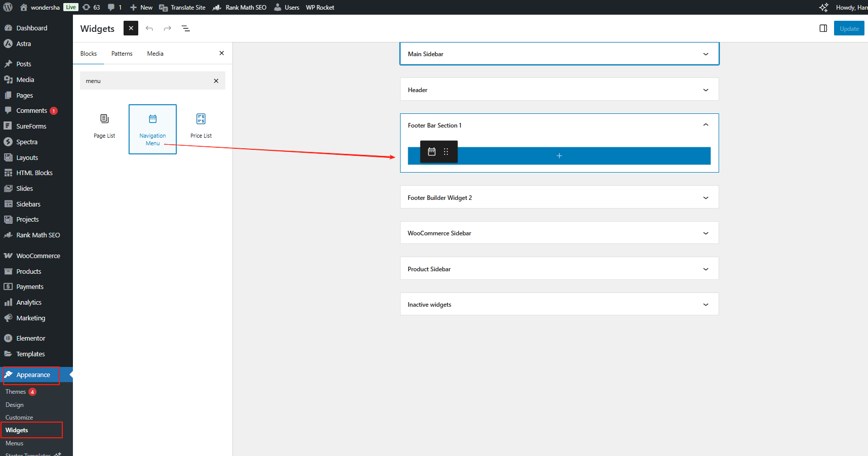Clear the menu search field
The image size is (868, 456).
coord(216,81)
